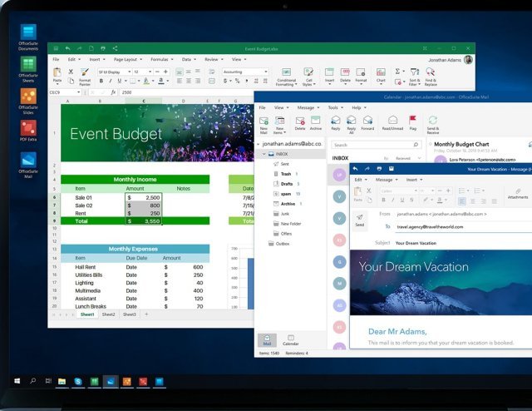Insert a Chart in Sheets

tap(381, 76)
